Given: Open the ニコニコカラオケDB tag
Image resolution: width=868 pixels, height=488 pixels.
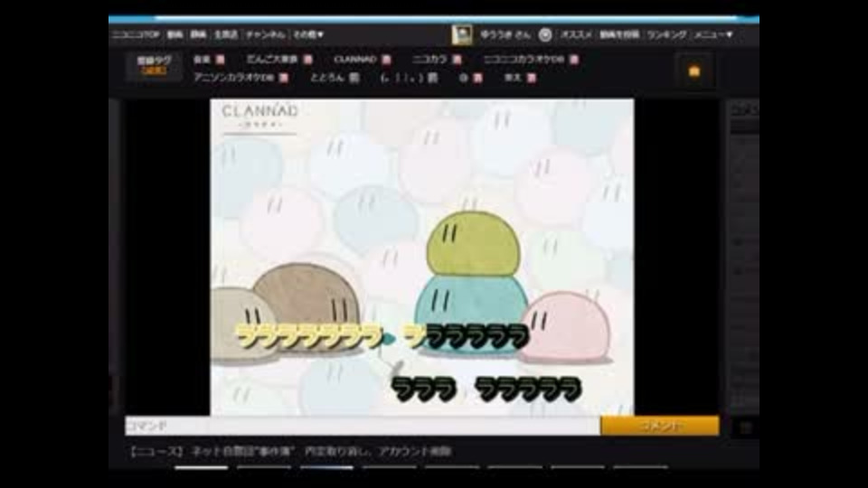Looking at the screenshot, I should [524, 60].
